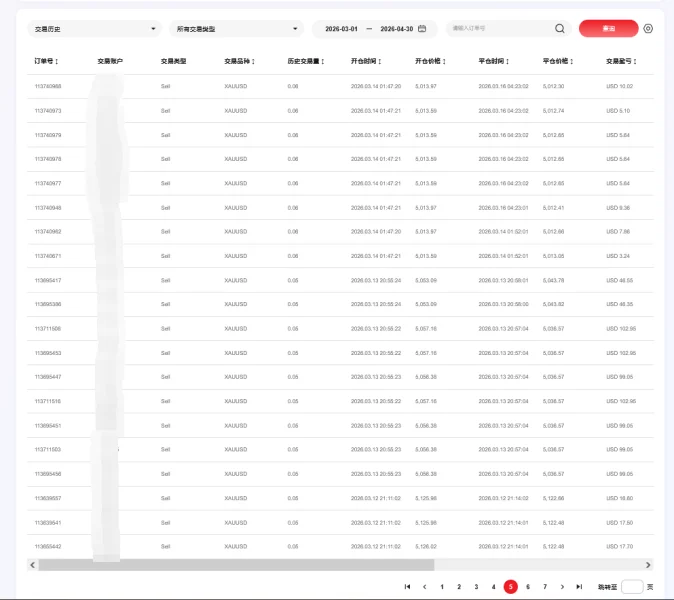Select order number 113740977
674x600 pixels.
(x=48, y=184)
